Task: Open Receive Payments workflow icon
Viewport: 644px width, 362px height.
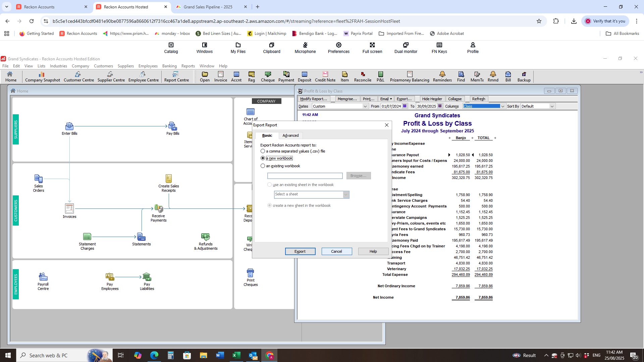Action: pos(158,213)
